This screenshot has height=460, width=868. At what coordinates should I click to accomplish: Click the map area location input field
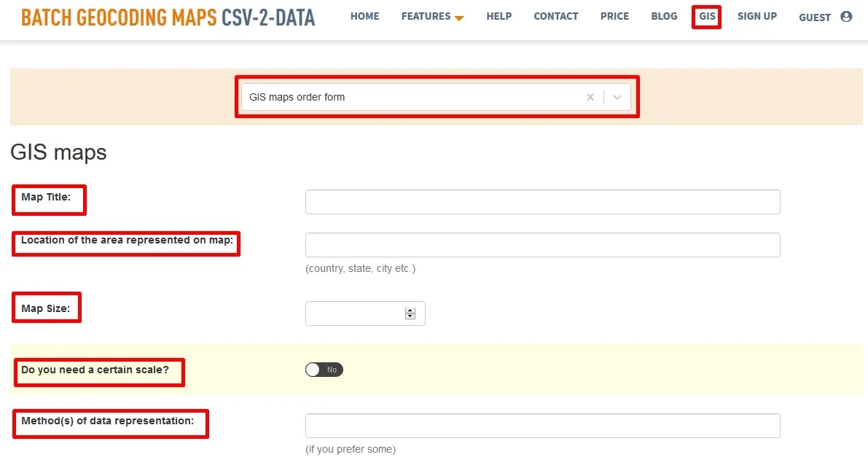(x=542, y=245)
